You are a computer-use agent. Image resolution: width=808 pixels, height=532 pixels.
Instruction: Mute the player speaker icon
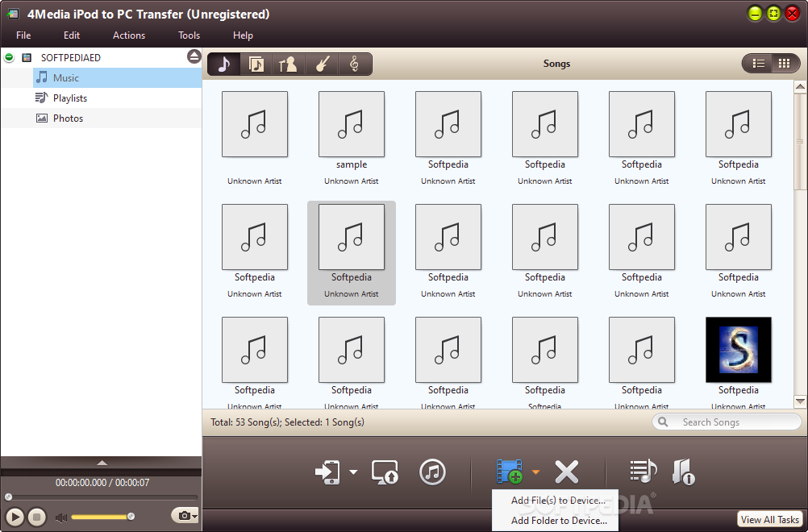[x=61, y=517]
